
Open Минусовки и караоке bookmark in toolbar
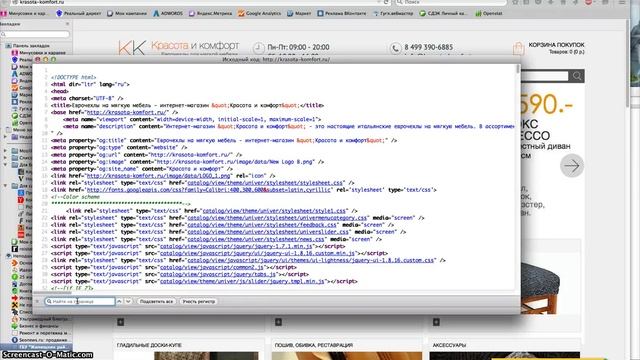[24, 13]
